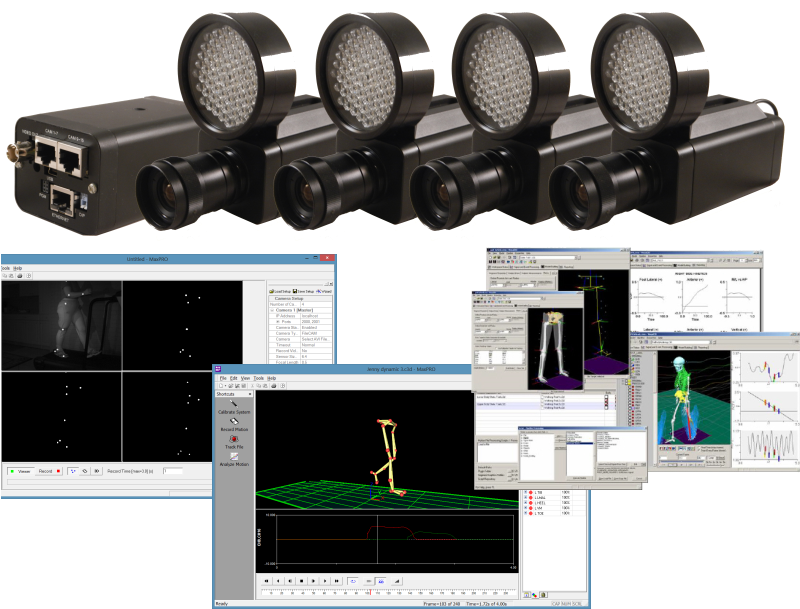
Task: Open Help menu in Untitled MaxPRO window
Action: [17, 268]
